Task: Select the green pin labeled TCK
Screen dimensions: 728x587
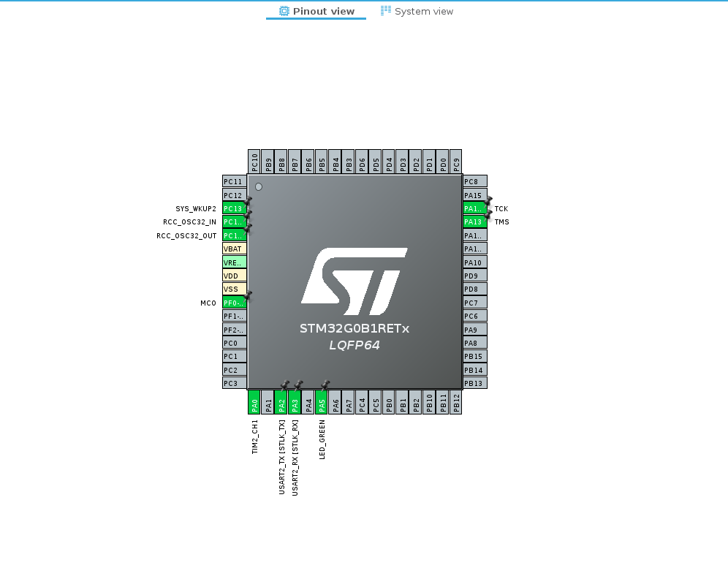Action: [475, 208]
